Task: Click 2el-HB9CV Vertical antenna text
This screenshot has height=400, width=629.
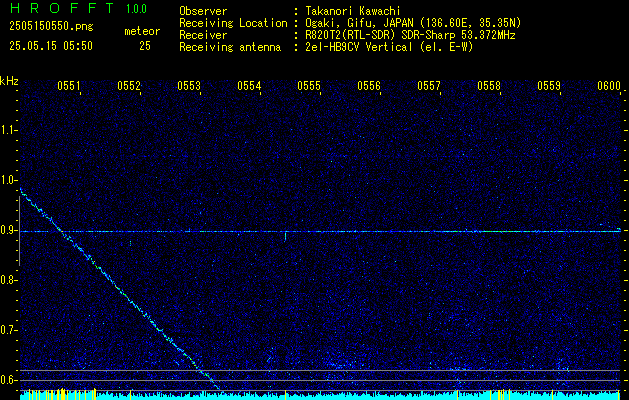Action: (x=389, y=47)
